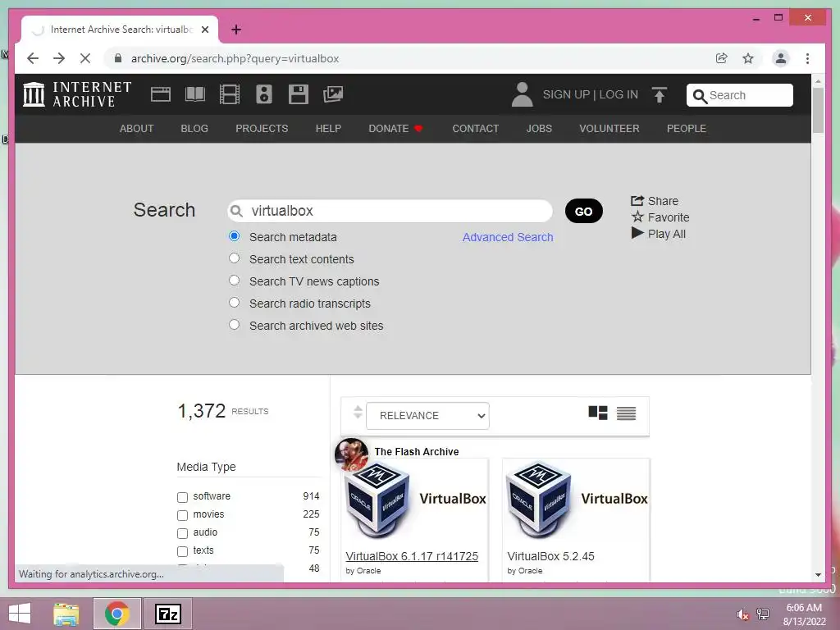Image resolution: width=840 pixels, height=630 pixels.
Task: Open Advanced Search link
Action: pyautogui.click(x=508, y=237)
